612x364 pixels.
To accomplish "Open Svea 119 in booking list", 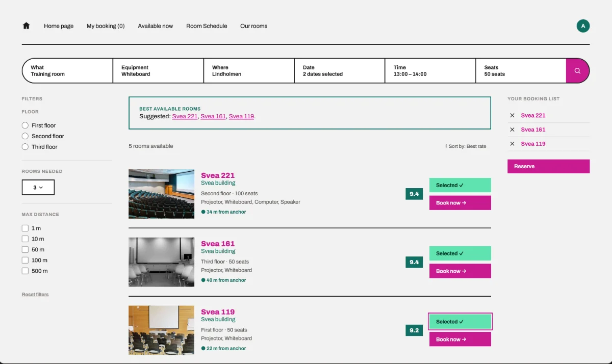I will pos(533,144).
